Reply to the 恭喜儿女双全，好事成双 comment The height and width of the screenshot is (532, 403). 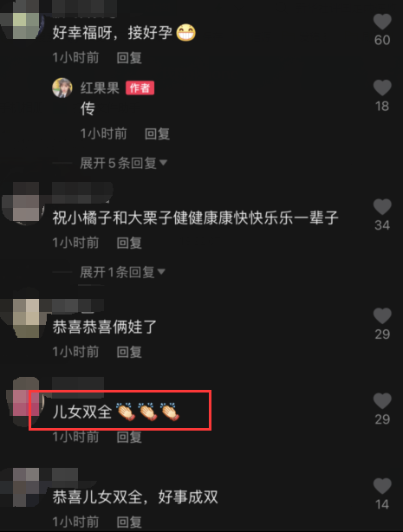[129, 522]
